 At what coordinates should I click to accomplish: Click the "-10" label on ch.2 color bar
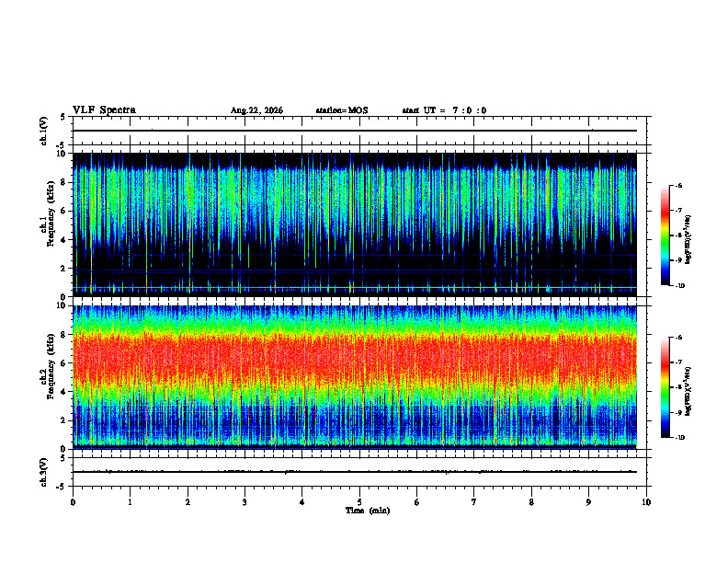point(680,438)
